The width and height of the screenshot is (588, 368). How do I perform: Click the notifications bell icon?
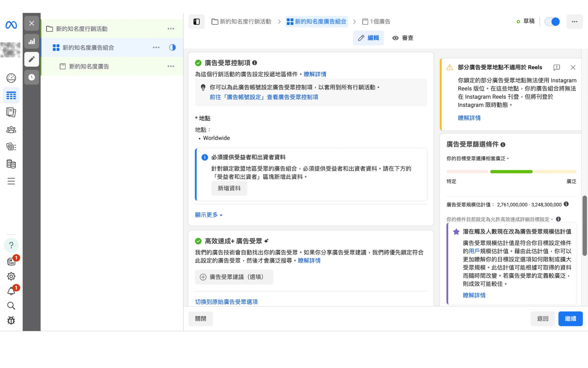tap(11, 291)
